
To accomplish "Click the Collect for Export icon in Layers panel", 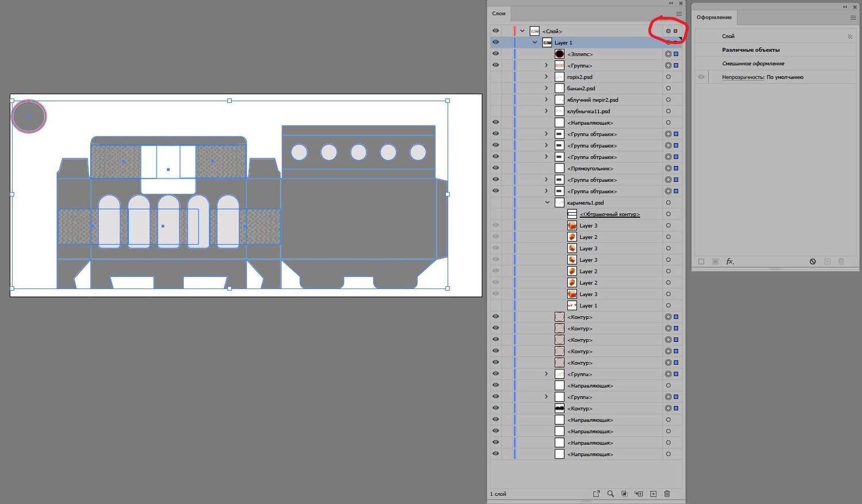I will point(596,494).
